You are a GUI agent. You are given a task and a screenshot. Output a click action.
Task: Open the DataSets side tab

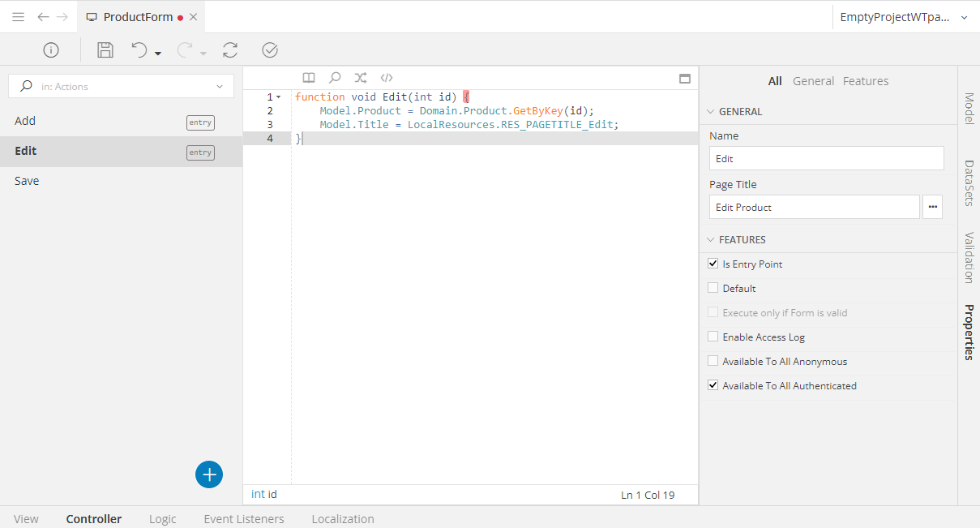coord(969,182)
